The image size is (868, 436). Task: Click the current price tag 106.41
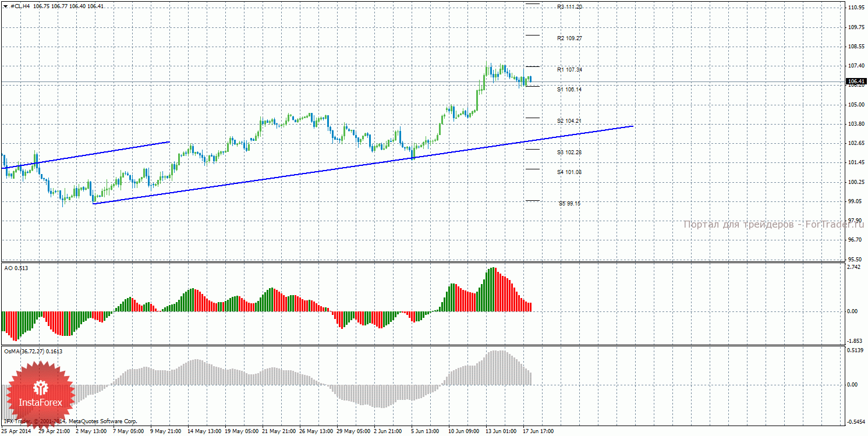point(855,81)
